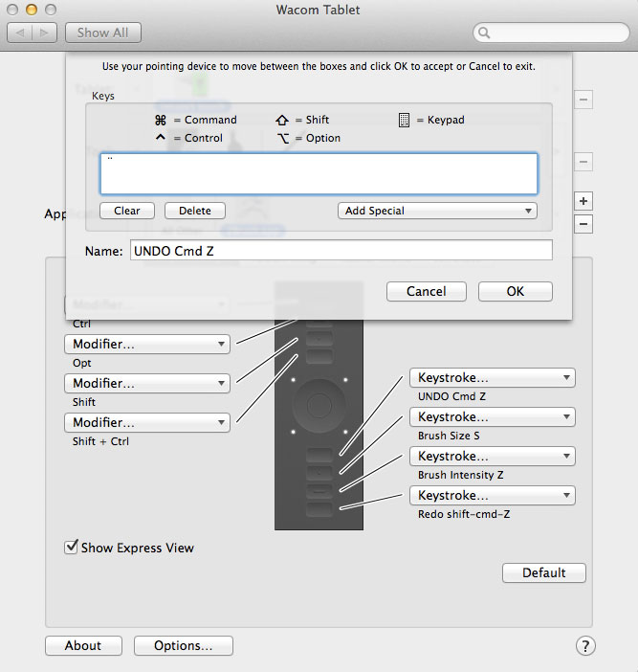Click the touch ring center on tablet image
Image resolution: width=638 pixels, height=672 pixels.
[319, 406]
